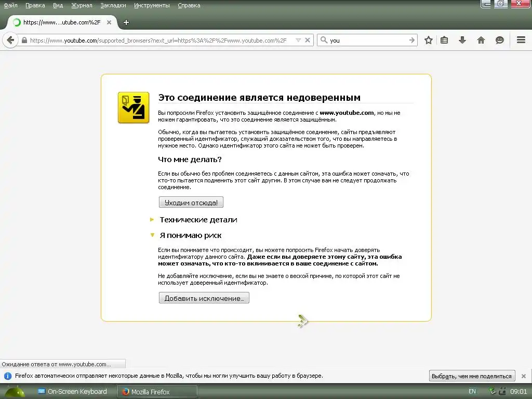Switch to Mozilla Firefox taskbar item

pos(157,392)
